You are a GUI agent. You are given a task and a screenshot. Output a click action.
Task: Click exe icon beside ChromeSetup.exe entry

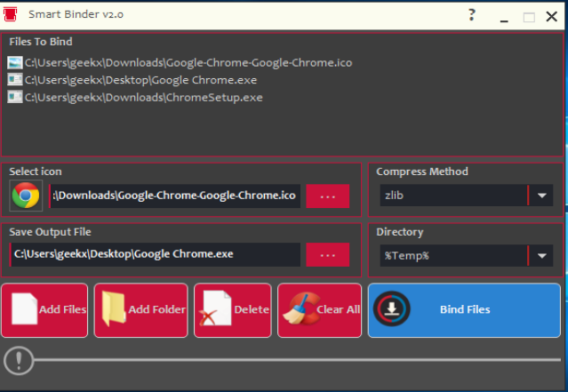tap(15, 97)
